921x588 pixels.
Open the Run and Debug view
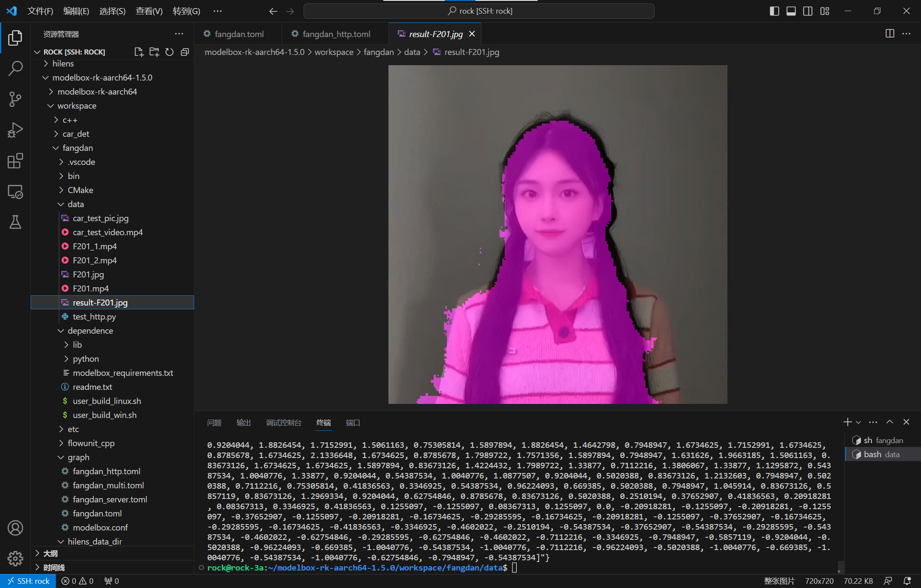(15, 130)
